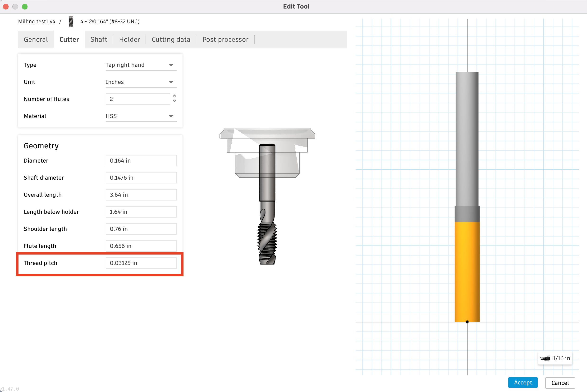Switch to the Cutting data tab
This screenshot has height=392, width=587.
tap(171, 39)
